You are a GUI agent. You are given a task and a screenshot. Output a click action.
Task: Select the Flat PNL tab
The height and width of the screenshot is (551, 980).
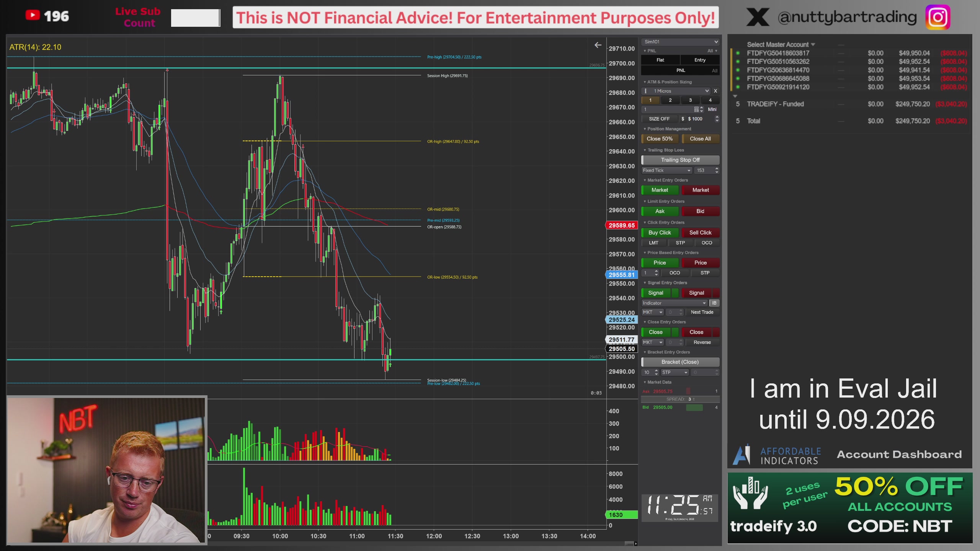(660, 60)
